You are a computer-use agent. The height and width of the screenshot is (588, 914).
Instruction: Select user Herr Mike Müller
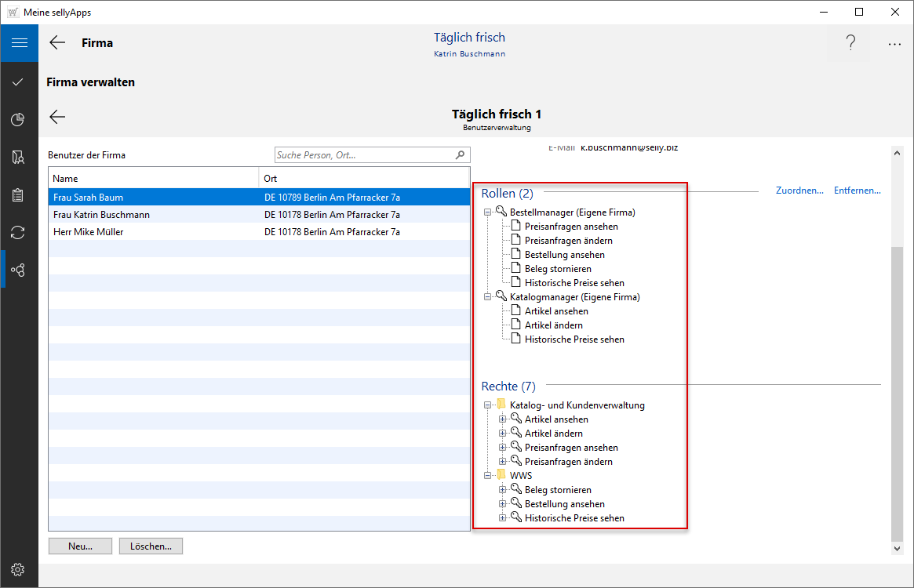pos(89,232)
